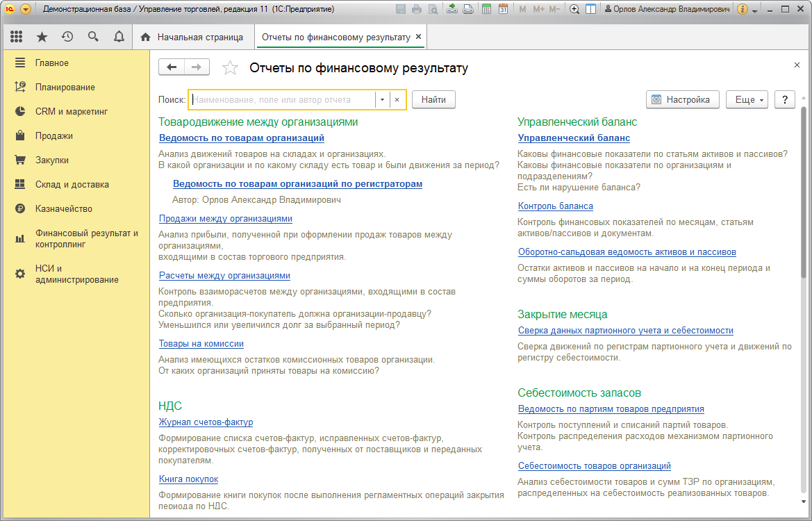Open the orange main menu dropdown
The height and width of the screenshot is (521, 812).
(x=26, y=9)
